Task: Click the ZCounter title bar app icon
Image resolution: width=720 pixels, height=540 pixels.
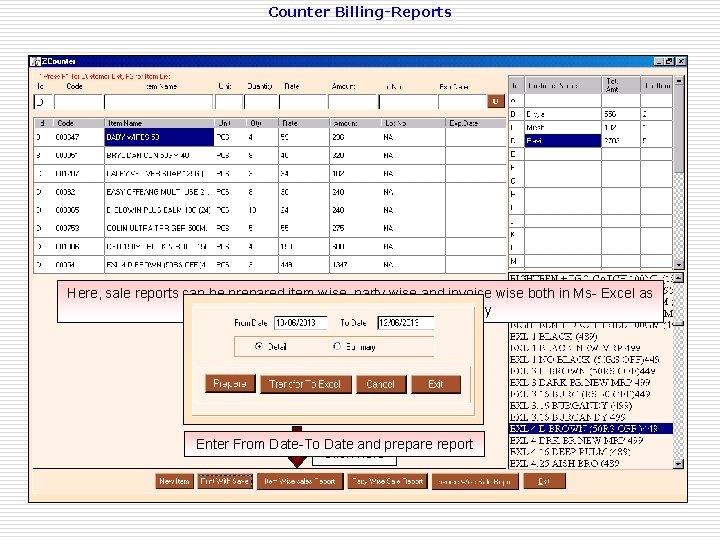Action: click(35, 61)
